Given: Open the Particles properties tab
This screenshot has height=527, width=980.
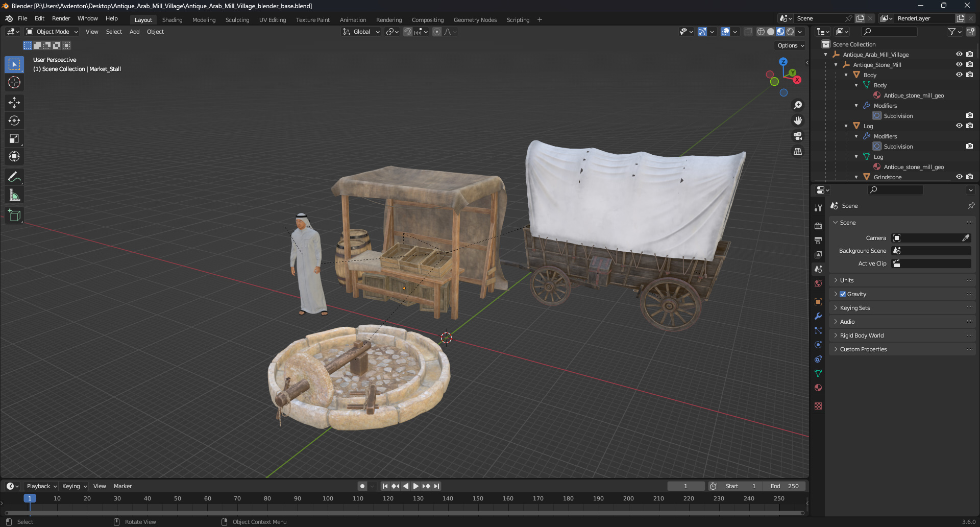Looking at the screenshot, I should 818,330.
